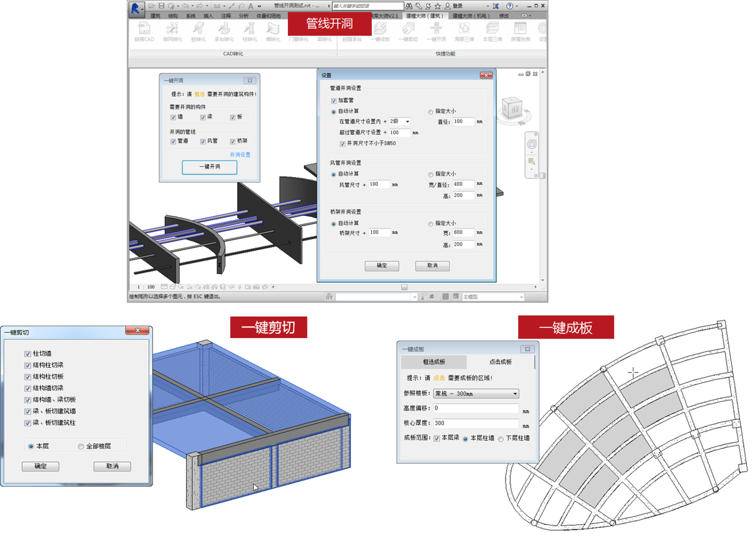
Task: Click the 一键开洞 ribbon tool
Action: point(436,32)
